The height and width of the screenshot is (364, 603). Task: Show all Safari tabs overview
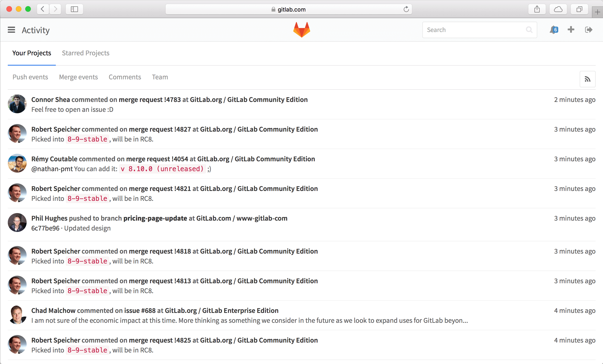pos(579,9)
